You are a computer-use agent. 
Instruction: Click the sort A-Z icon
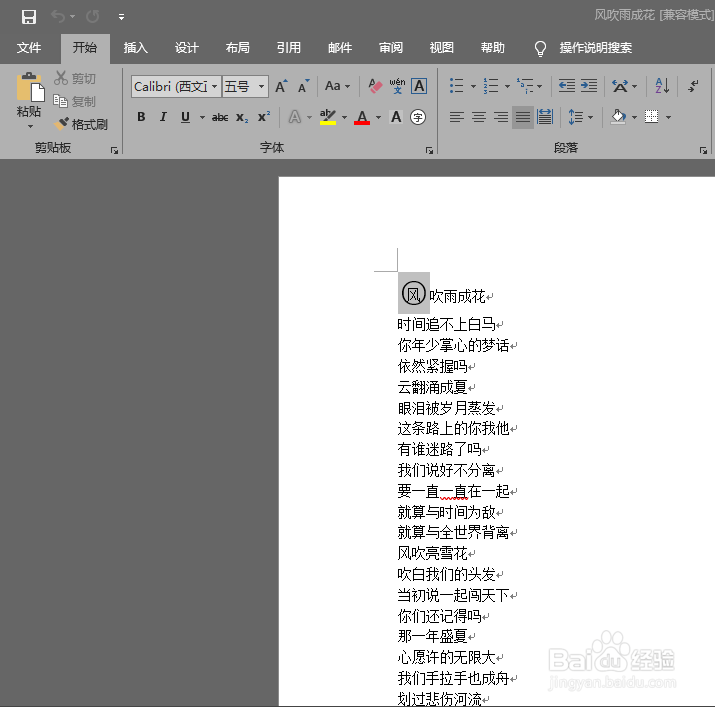point(662,86)
